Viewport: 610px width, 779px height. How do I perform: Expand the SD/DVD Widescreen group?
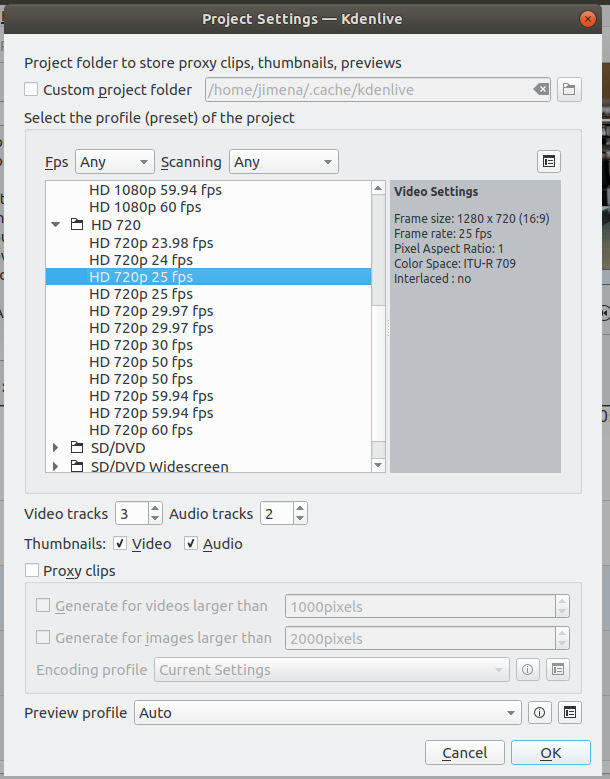56,467
